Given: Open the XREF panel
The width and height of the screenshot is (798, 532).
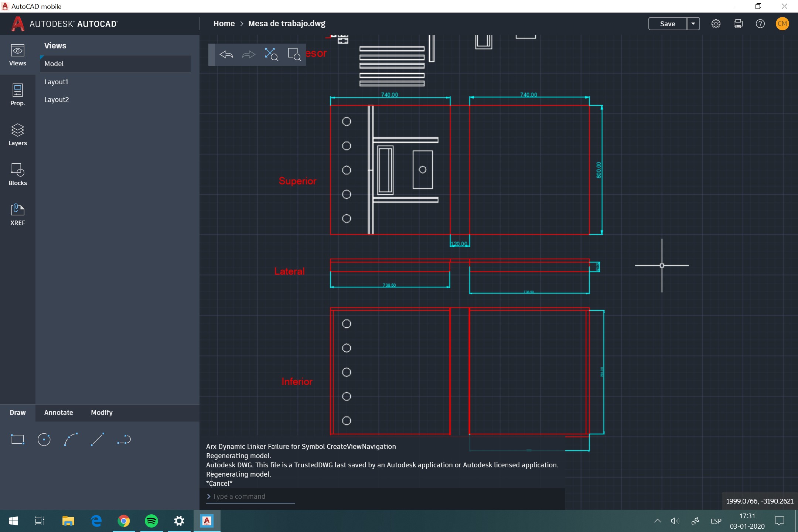Looking at the screenshot, I should tap(18, 214).
